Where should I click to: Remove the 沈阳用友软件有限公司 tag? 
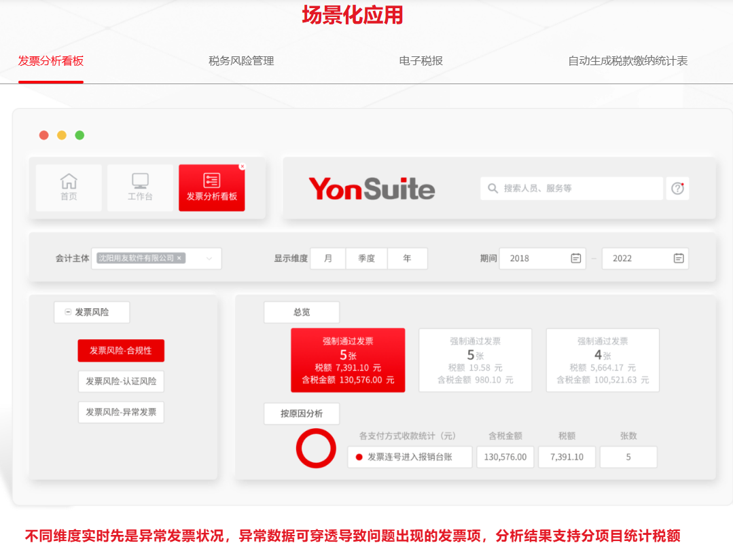coord(179,259)
